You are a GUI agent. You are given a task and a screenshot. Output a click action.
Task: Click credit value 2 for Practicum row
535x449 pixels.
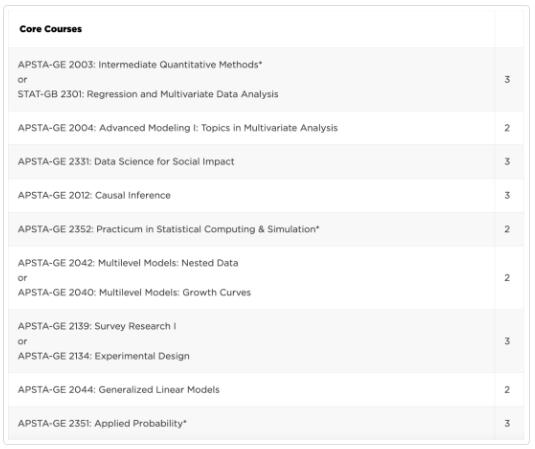507,229
